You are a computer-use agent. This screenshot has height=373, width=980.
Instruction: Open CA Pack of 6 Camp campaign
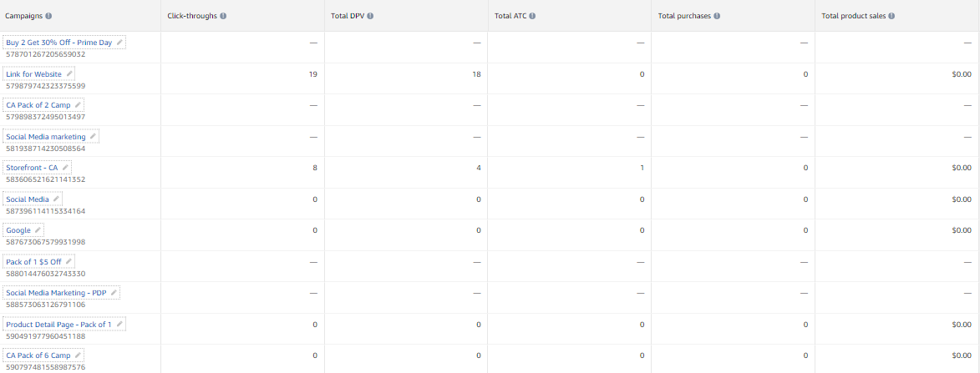[38, 355]
